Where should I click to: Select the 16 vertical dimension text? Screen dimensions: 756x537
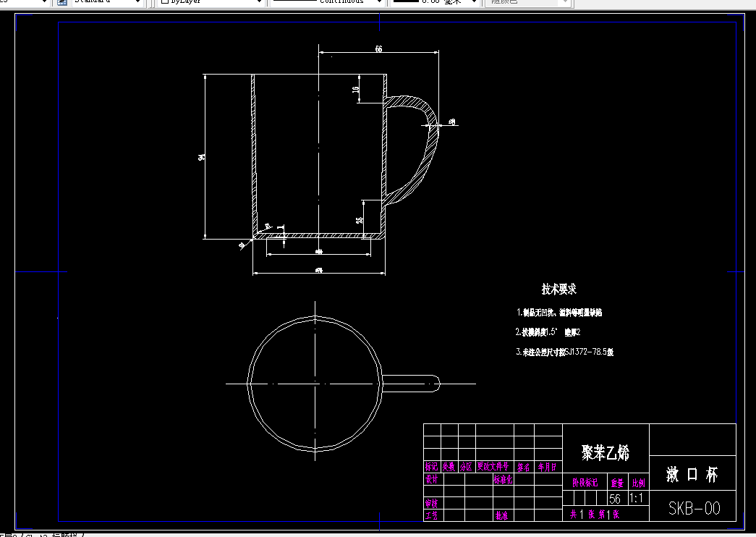pos(356,89)
